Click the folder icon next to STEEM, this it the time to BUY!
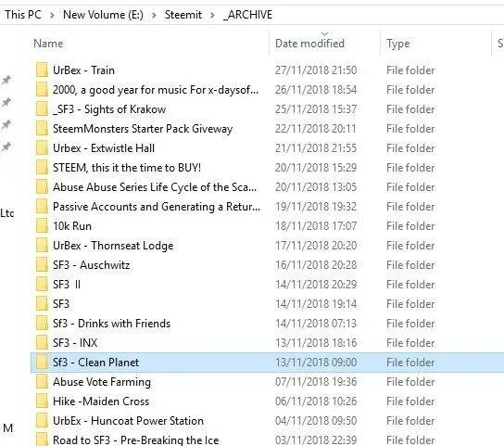This screenshot has width=504, height=446. click(x=42, y=167)
